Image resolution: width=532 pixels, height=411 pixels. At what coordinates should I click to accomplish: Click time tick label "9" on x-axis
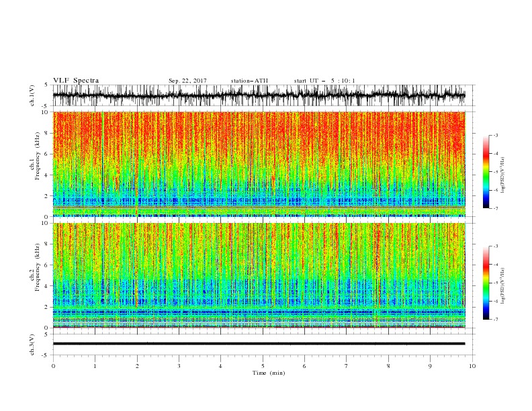pos(430,366)
